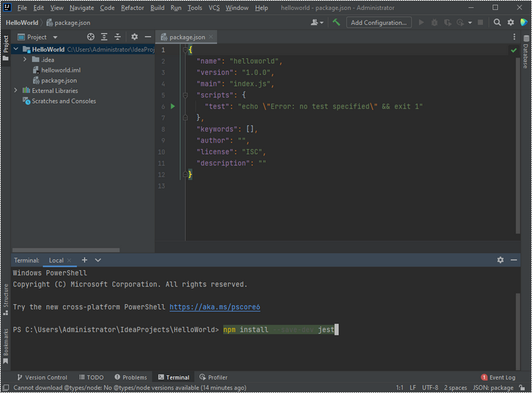Open the Event Log
Screen dimensions: 532x393
point(498,377)
